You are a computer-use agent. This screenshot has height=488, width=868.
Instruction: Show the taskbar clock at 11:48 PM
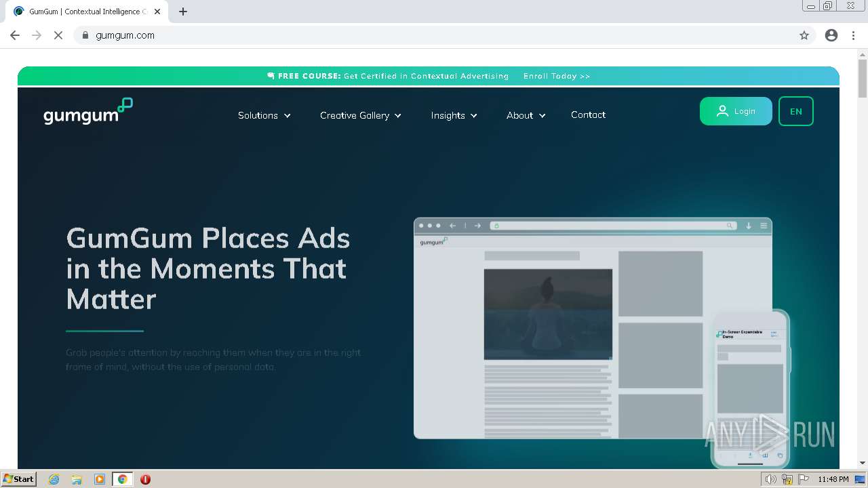(x=833, y=479)
